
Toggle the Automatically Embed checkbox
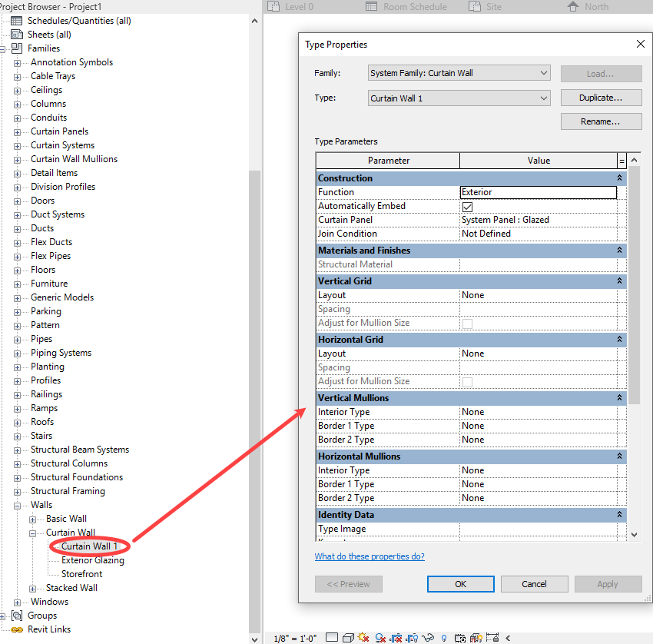click(467, 207)
